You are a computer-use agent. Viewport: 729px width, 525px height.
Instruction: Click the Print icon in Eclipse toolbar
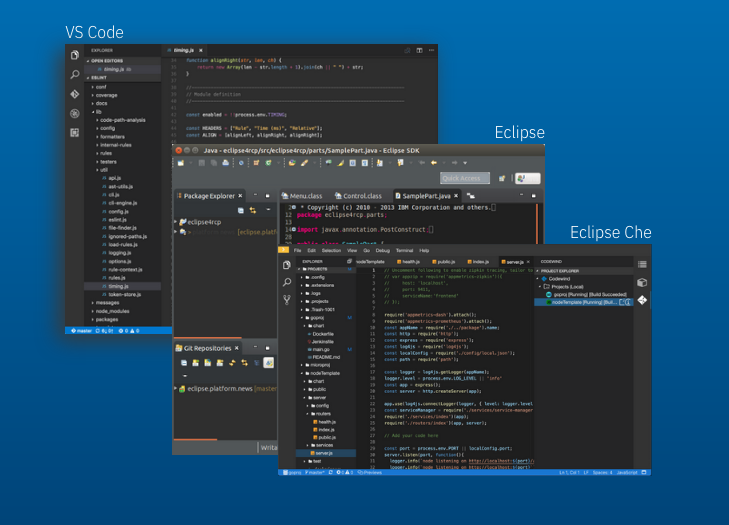point(225,163)
